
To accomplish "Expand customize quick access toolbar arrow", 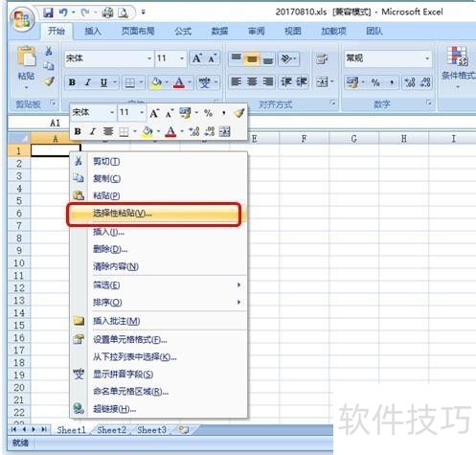I will point(144,12).
